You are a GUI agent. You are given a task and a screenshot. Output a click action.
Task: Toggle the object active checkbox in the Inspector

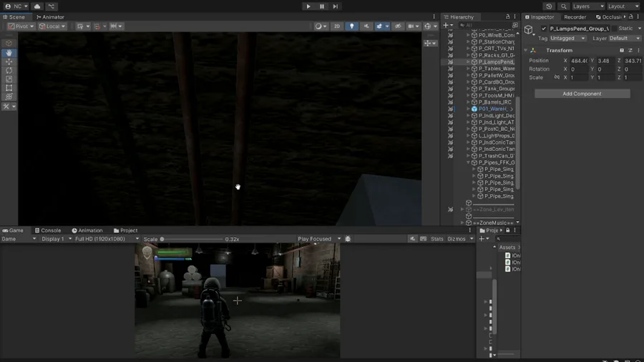(x=544, y=29)
